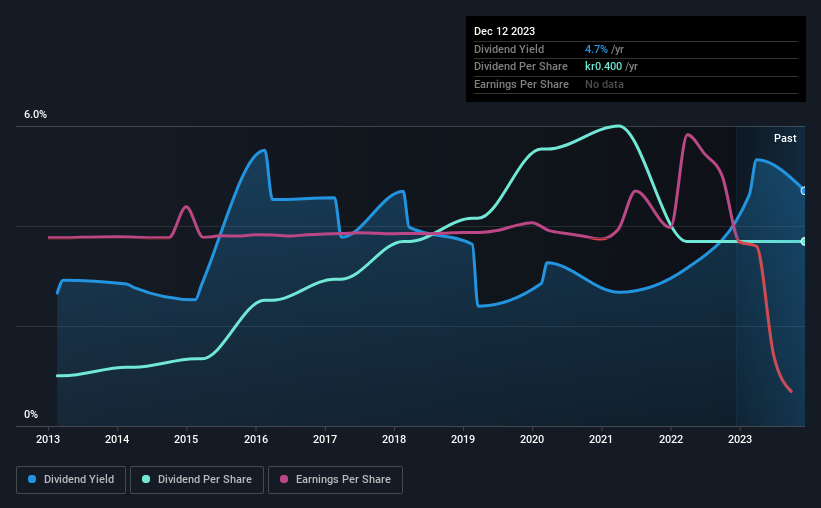Click the tooltip date 'Dec 12 2023'

(x=504, y=31)
